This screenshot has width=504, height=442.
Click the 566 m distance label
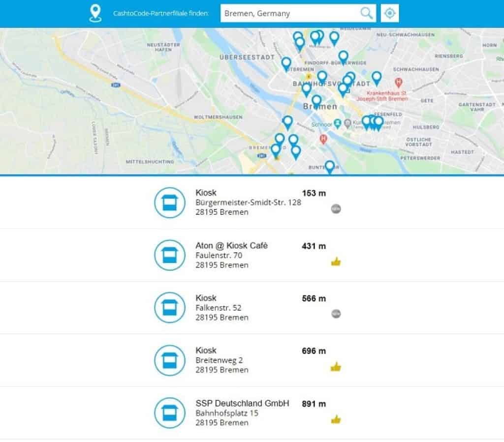pos(314,298)
